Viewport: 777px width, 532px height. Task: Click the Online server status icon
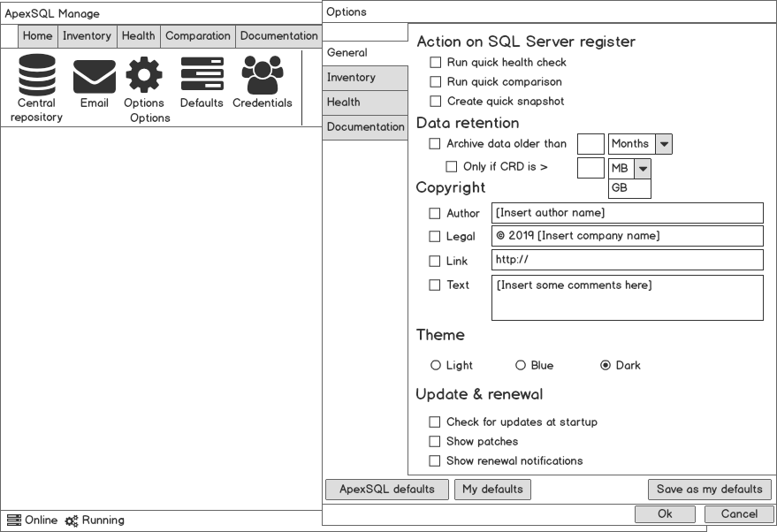tap(14, 521)
